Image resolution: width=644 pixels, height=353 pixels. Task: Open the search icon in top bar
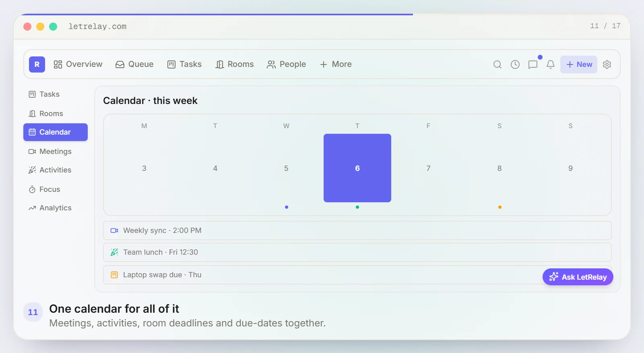(497, 64)
